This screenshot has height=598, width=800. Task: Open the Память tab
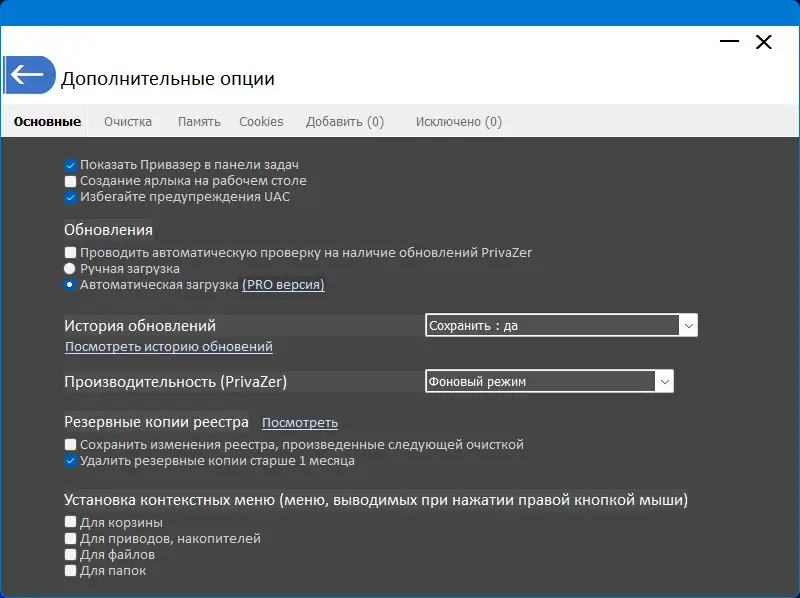[x=198, y=120]
